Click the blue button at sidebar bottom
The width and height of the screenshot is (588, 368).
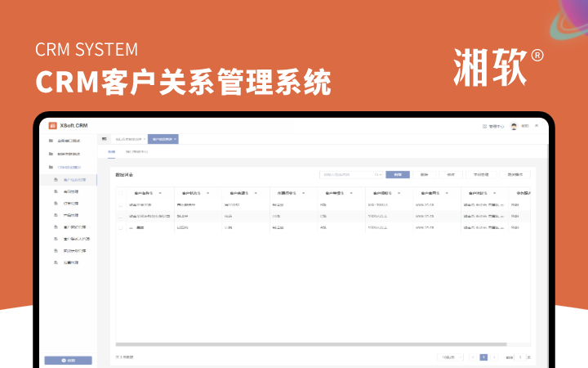click(69, 360)
